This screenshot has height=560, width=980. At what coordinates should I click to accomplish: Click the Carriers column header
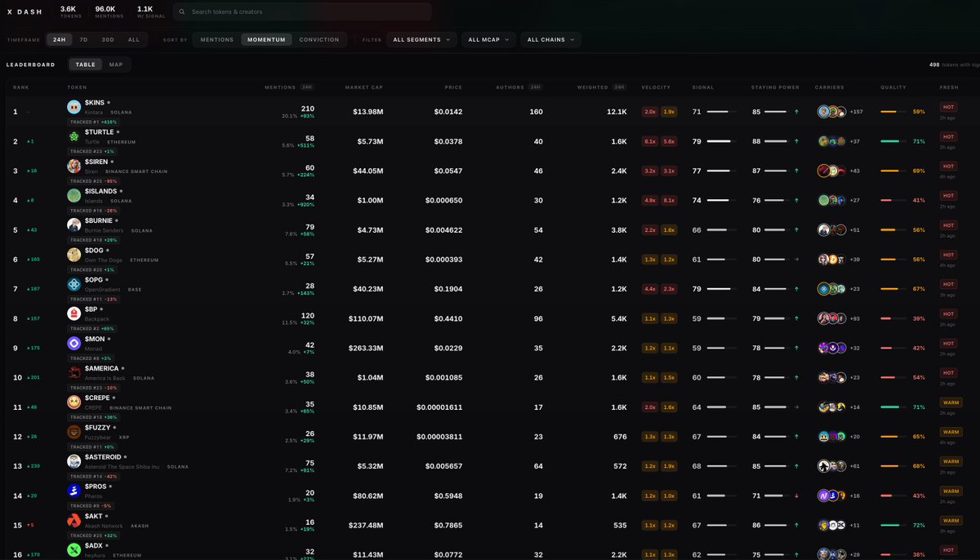click(x=830, y=87)
